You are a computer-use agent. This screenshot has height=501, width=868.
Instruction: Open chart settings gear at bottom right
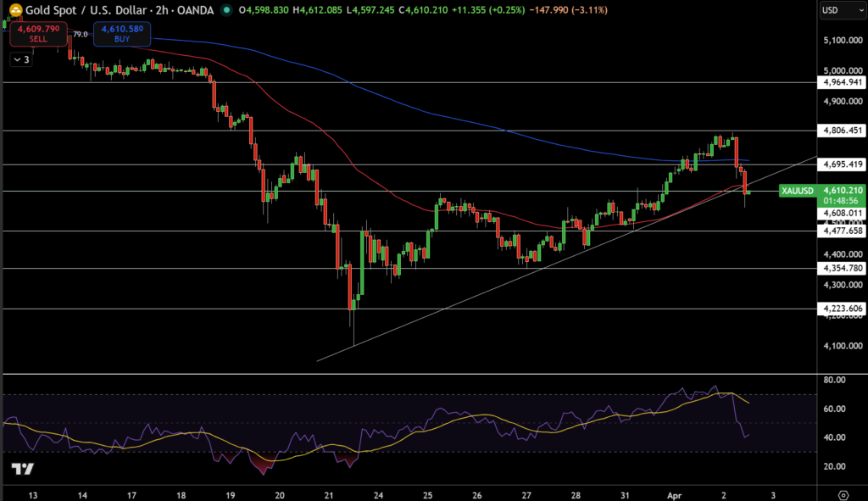pyautogui.click(x=843, y=493)
